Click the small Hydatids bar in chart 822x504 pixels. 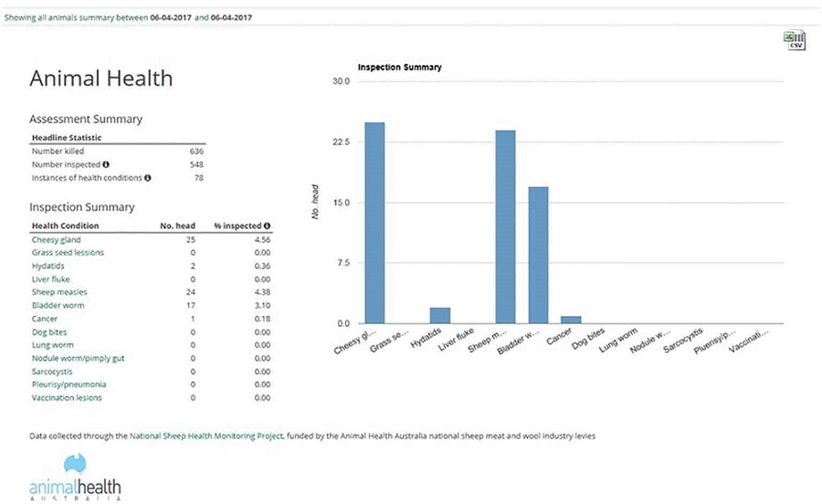[x=439, y=316]
